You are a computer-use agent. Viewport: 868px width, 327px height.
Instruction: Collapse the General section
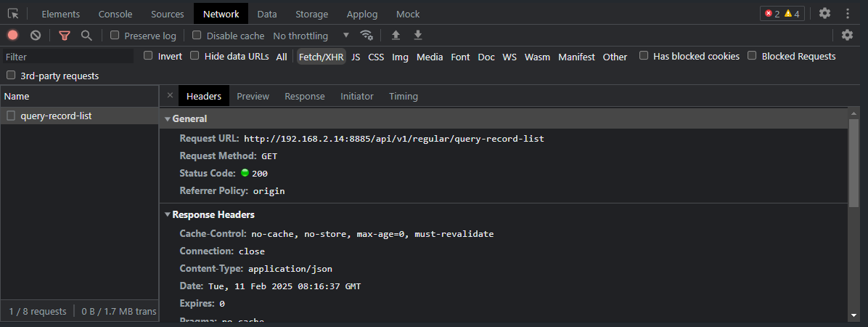point(168,118)
